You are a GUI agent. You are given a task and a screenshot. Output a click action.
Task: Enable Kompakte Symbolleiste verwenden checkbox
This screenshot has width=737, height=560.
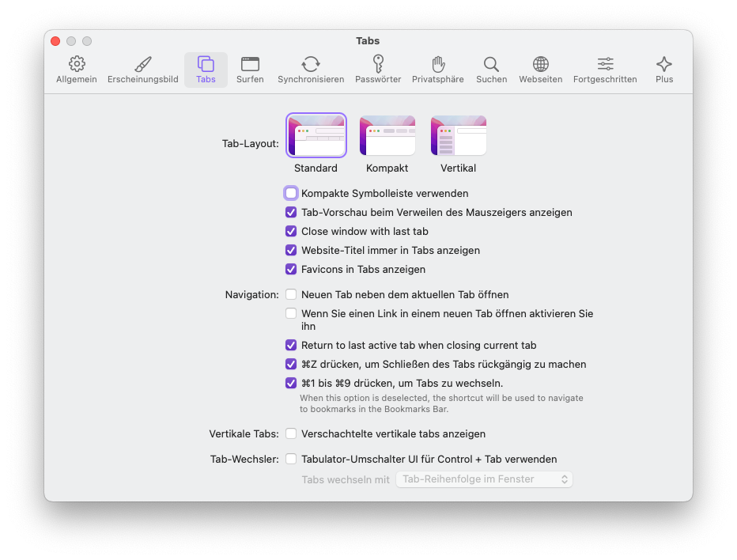[291, 193]
